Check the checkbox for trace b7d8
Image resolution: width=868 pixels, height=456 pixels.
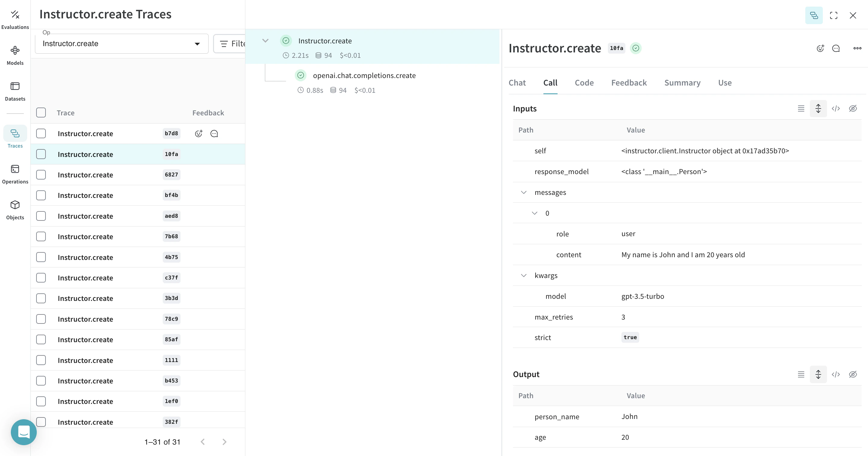41,133
